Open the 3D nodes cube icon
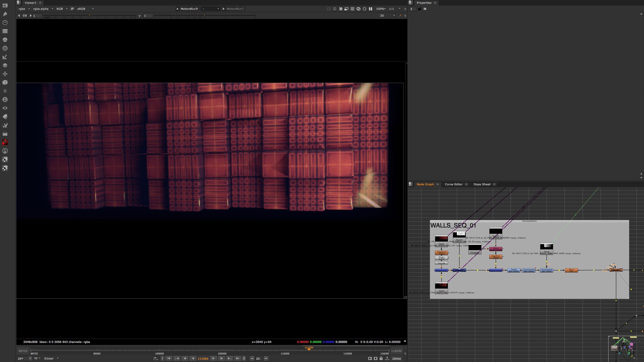Image resolution: width=644 pixels, height=362 pixels. tap(5, 82)
